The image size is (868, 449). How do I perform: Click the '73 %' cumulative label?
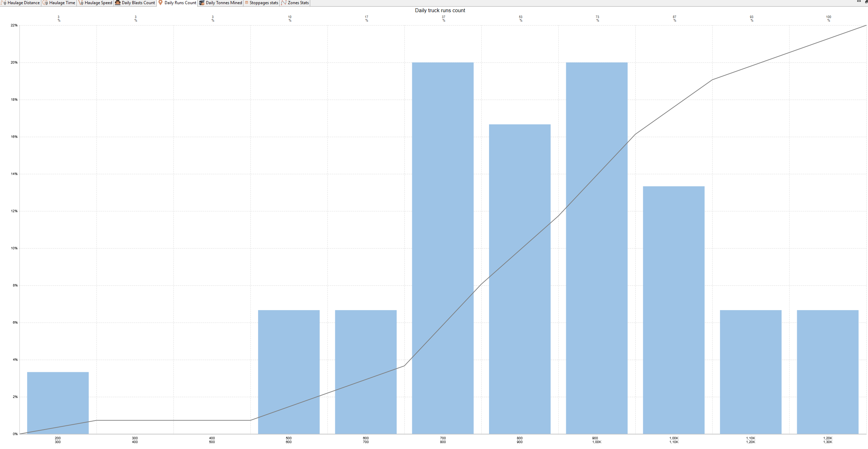597,18
